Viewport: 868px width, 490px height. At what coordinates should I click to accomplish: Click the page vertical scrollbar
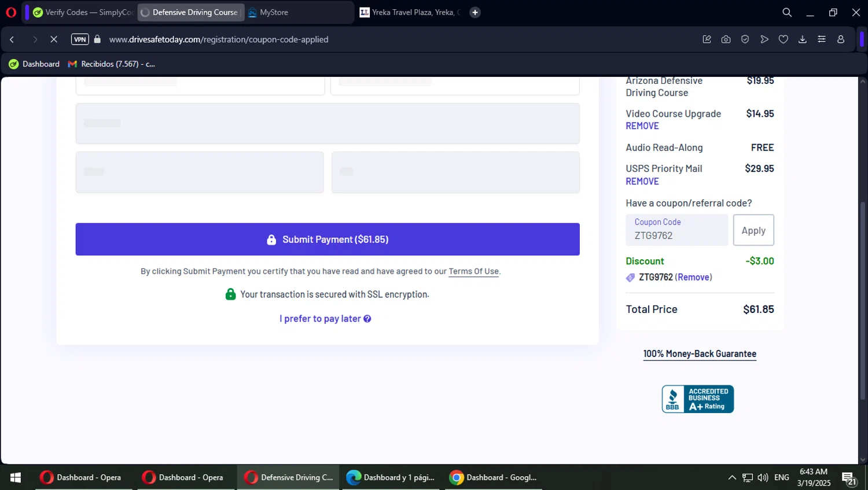(x=863, y=301)
